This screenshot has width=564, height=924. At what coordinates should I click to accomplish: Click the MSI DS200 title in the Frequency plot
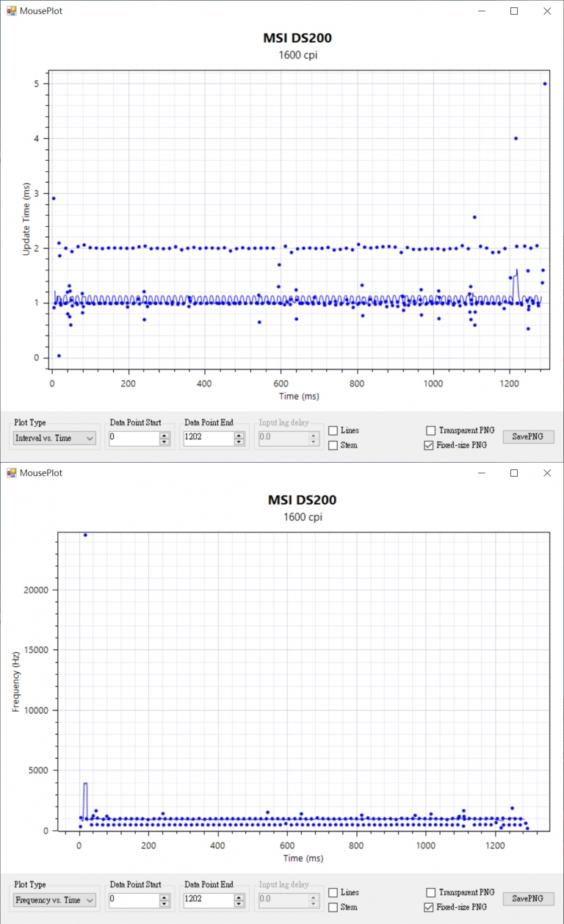pyautogui.click(x=302, y=500)
